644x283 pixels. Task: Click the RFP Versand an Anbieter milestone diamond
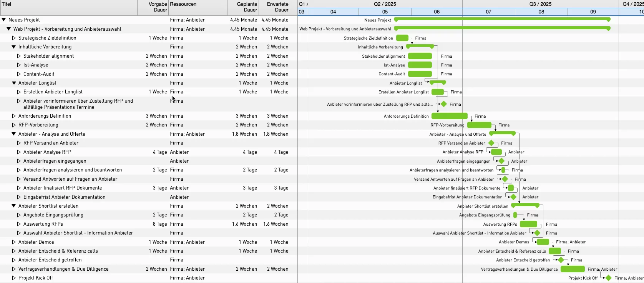pos(491,143)
